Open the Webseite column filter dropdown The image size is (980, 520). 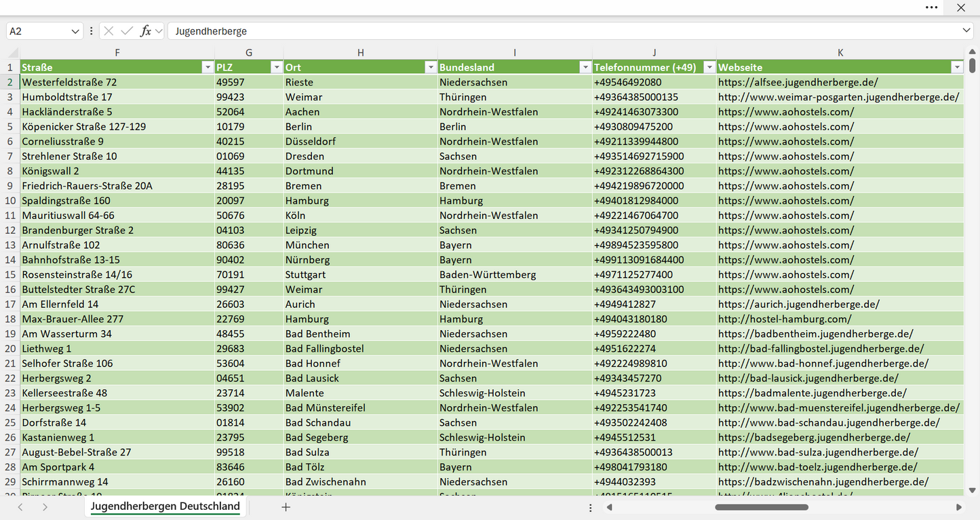tap(956, 67)
